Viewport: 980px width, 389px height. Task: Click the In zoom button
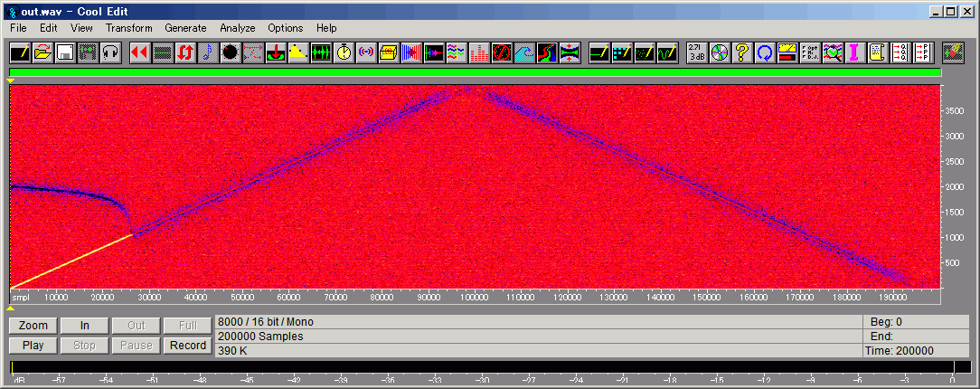tap(84, 325)
